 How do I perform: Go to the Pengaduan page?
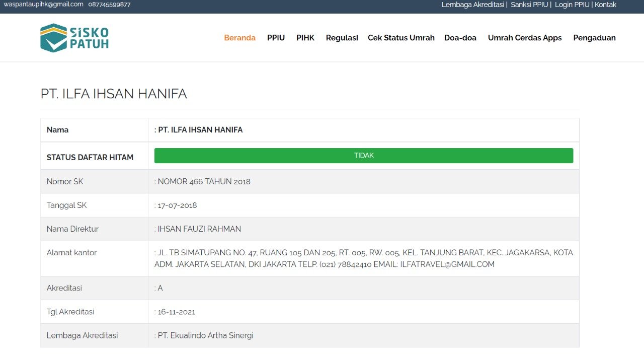[x=594, y=38]
